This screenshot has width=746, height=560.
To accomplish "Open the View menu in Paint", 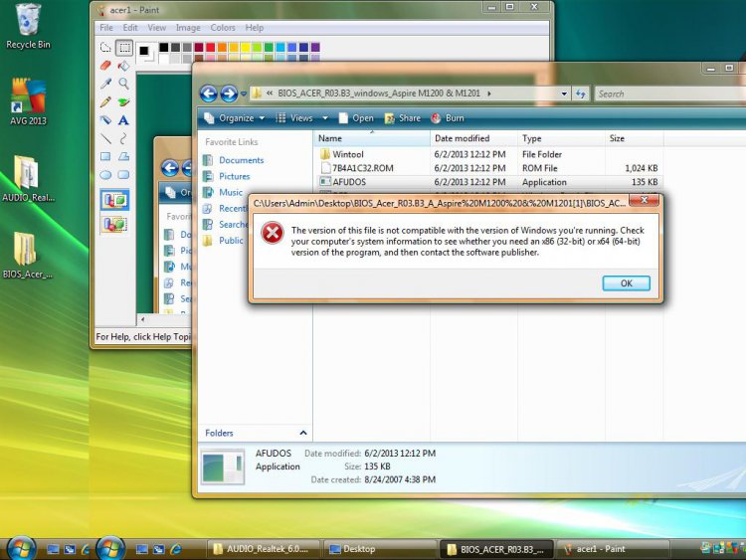I will (x=156, y=28).
